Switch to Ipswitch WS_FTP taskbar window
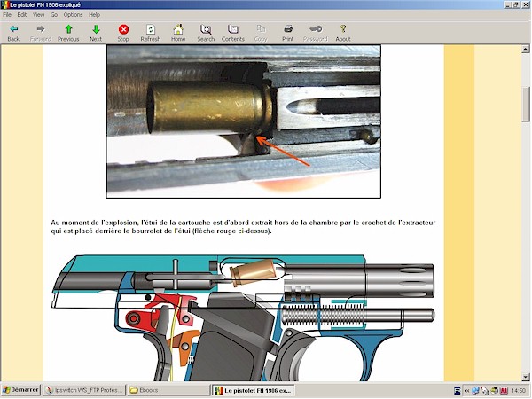This screenshot has width=532, height=399. pyautogui.click(x=85, y=390)
